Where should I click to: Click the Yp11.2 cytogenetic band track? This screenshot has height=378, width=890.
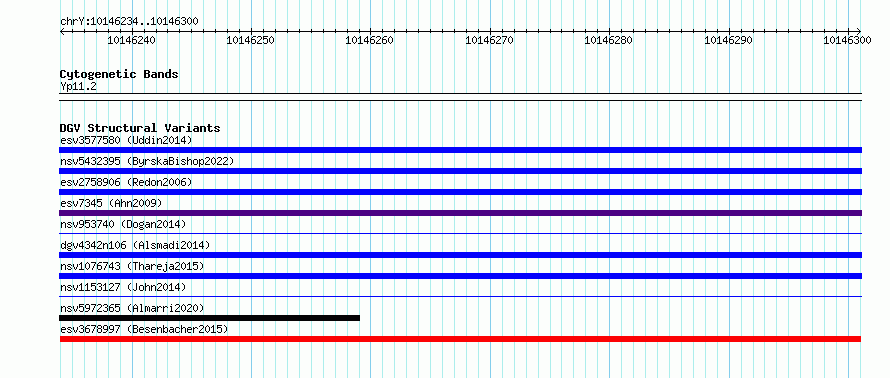[460, 97]
